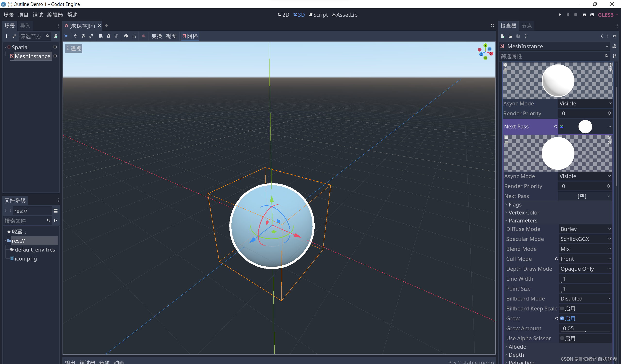The image size is (621, 364).
Task: Hide the MeshInstance node
Action: (x=55, y=56)
